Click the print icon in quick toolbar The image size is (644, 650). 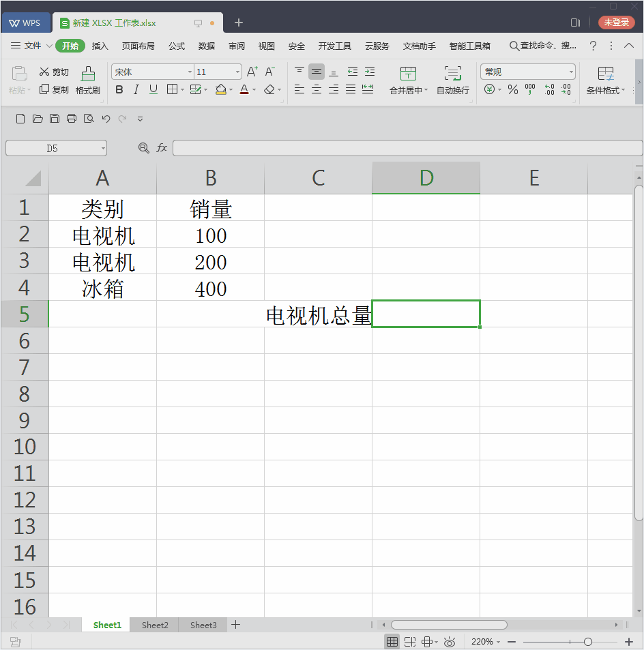72,119
